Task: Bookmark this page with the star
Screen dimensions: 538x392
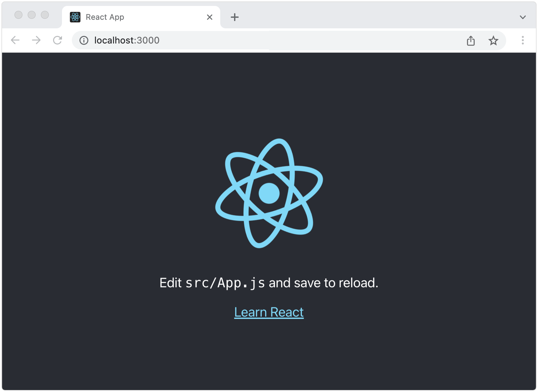Action: point(493,41)
